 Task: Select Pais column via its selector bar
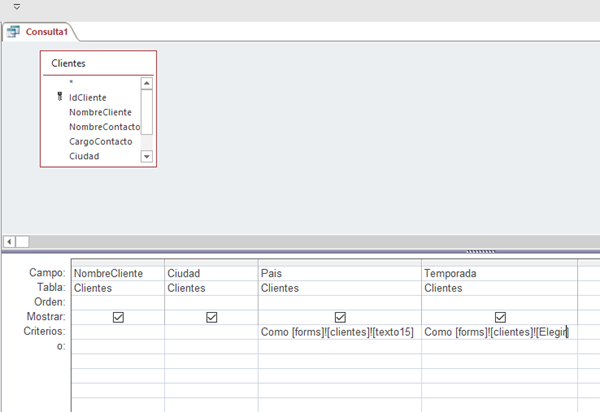tap(340, 263)
